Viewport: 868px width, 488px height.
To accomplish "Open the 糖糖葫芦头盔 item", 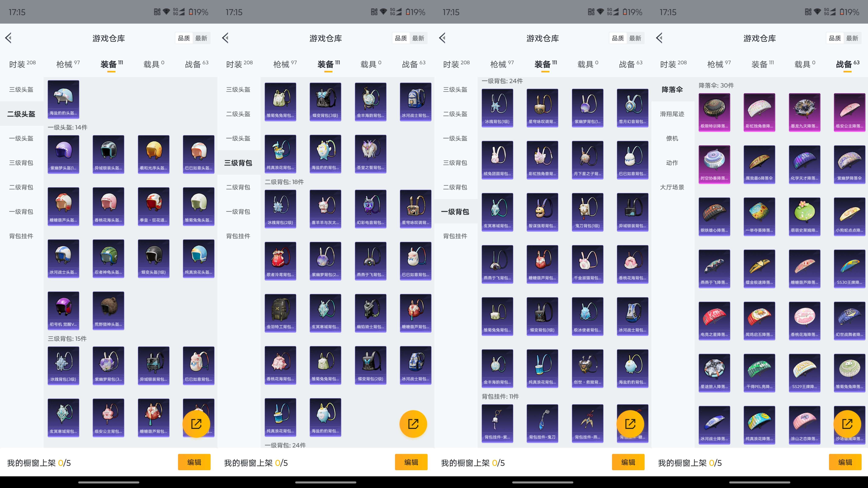I will click(x=63, y=207).
